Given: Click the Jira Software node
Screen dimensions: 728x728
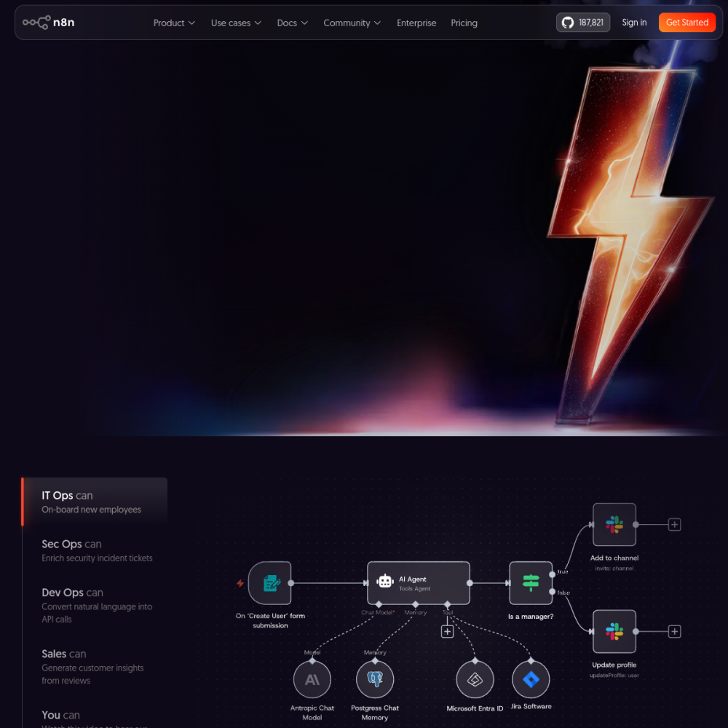Looking at the screenshot, I should (x=531, y=679).
